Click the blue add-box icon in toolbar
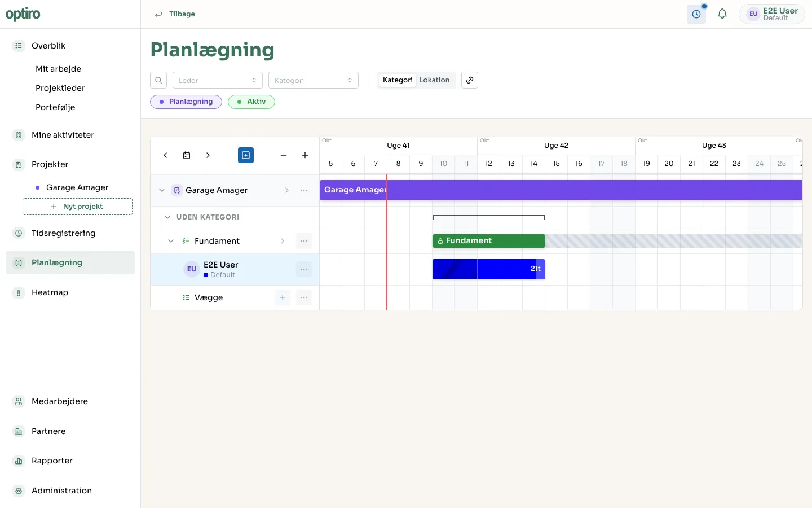The image size is (812, 508). (x=246, y=155)
